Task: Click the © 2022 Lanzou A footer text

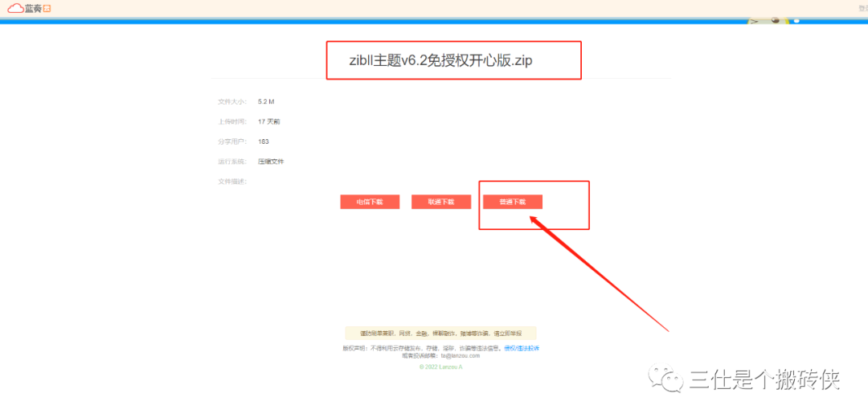Action: [x=440, y=367]
